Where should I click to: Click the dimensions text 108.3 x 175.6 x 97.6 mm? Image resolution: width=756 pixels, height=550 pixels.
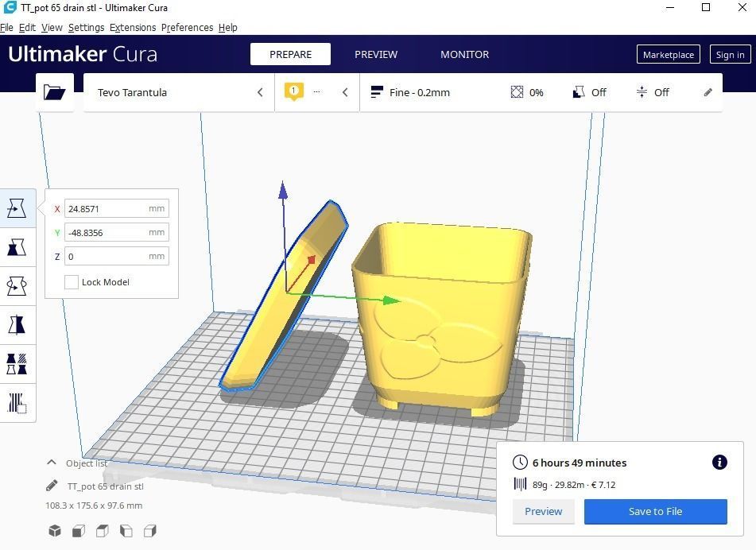(94, 505)
